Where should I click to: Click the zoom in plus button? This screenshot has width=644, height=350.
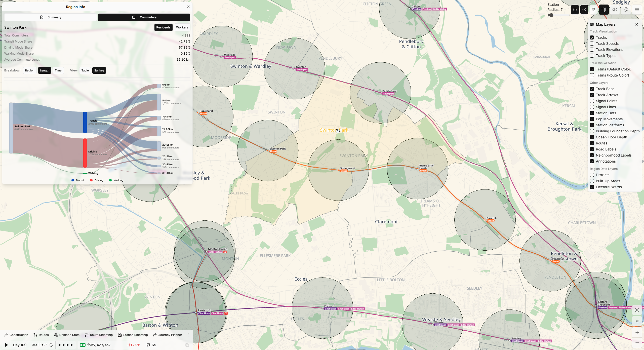click(637, 332)
